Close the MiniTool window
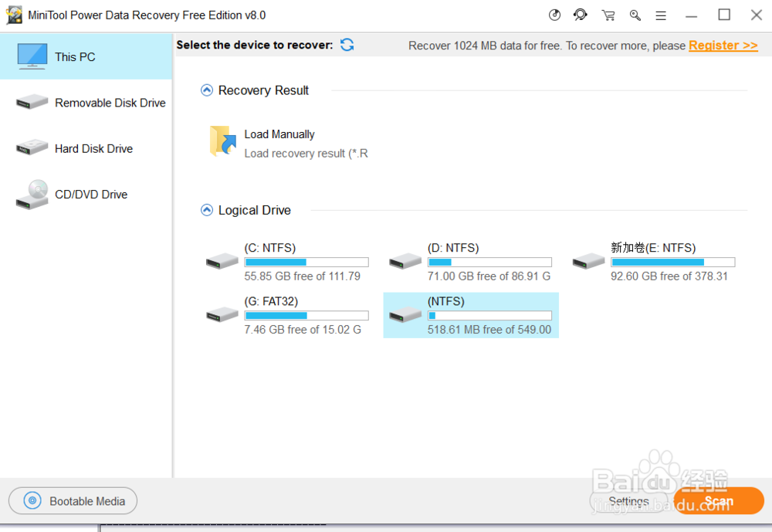The image size is (772, 532). coord(757,15)
